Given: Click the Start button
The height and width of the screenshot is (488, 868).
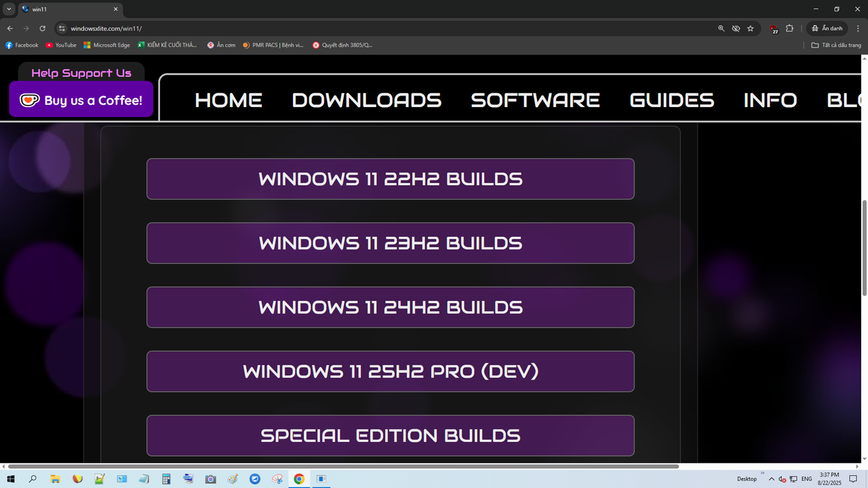Looking at the screenshot, I should coord(11,479).
